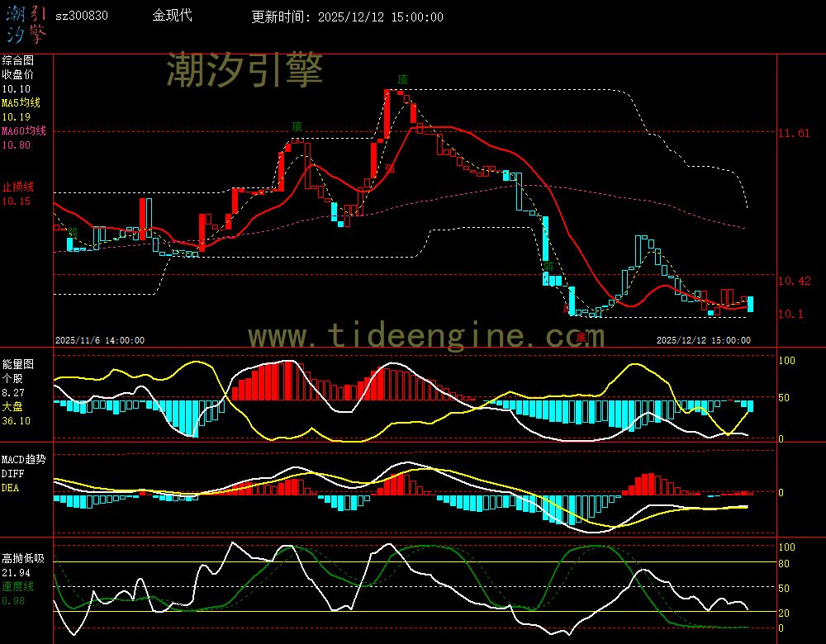Screen dimensions: 826x644
Task: Click the 潮汐引擎 logo in top-left corner
Action: (x=26, y=23)
